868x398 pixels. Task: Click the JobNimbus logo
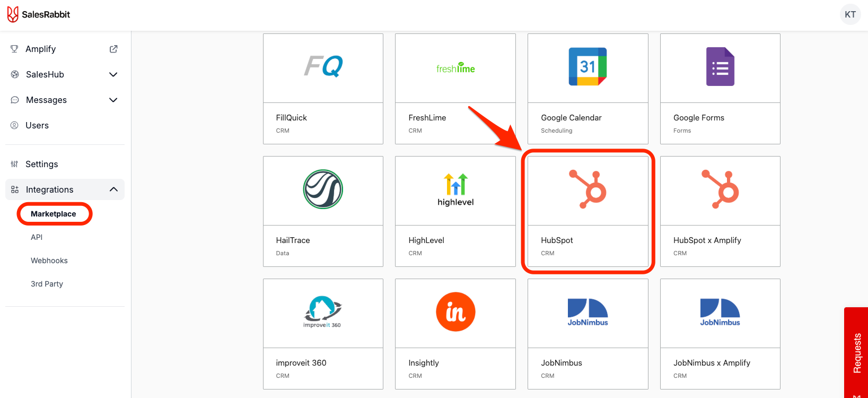tap(588, 312)
